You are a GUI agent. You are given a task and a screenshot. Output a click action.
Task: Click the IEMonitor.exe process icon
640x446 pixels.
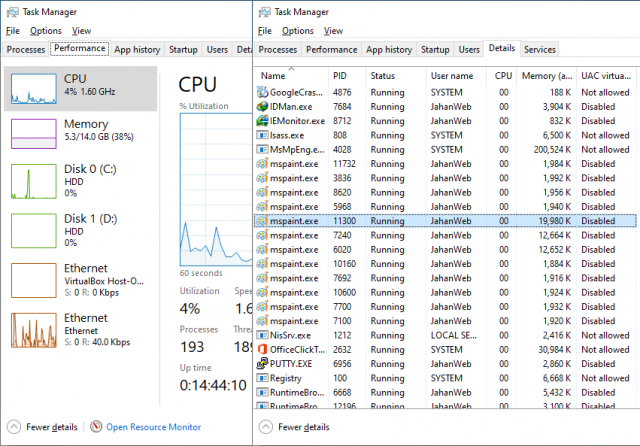pos(262,121)
